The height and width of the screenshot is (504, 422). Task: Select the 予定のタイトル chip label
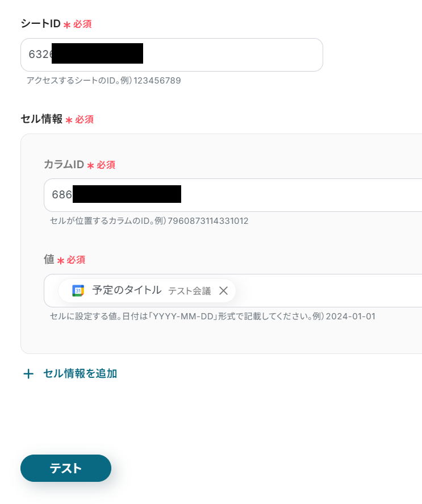click(127, 290)
